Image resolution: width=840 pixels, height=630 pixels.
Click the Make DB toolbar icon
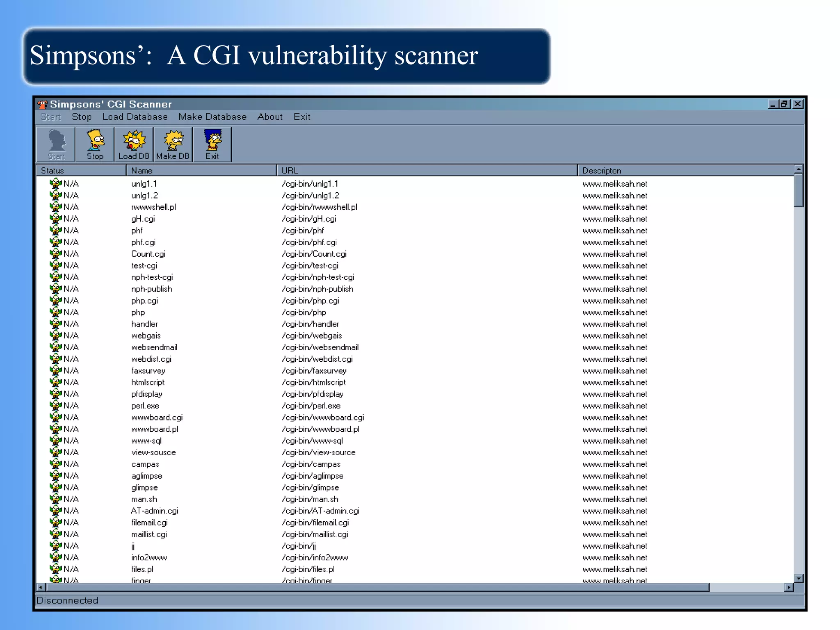[x=173, y=144]
